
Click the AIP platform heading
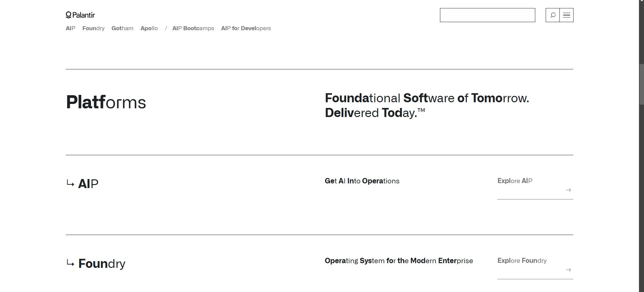click(x=88, y=184)
